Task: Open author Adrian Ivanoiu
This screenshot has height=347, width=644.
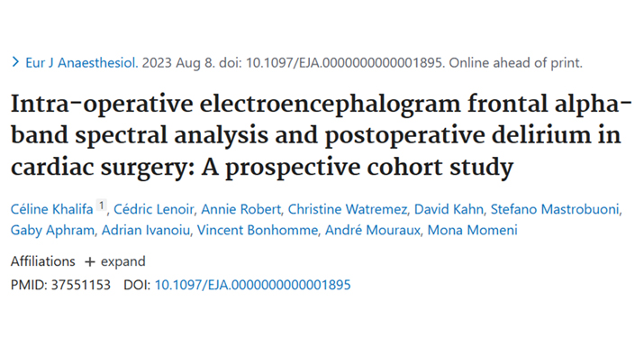Action: point(146,230)
